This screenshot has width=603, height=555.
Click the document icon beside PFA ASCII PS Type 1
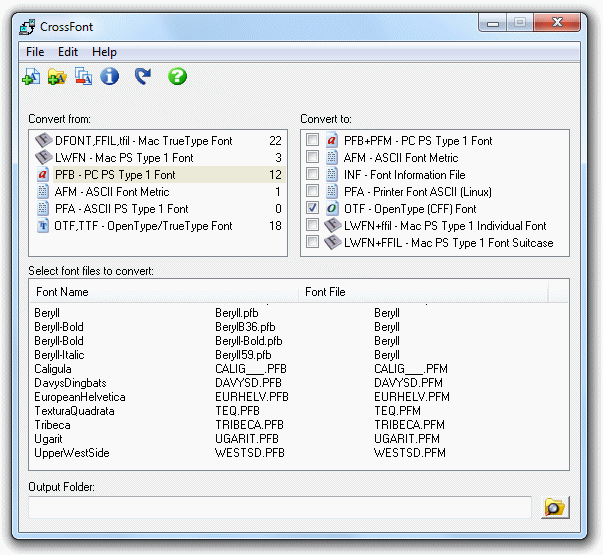[43, 208]
